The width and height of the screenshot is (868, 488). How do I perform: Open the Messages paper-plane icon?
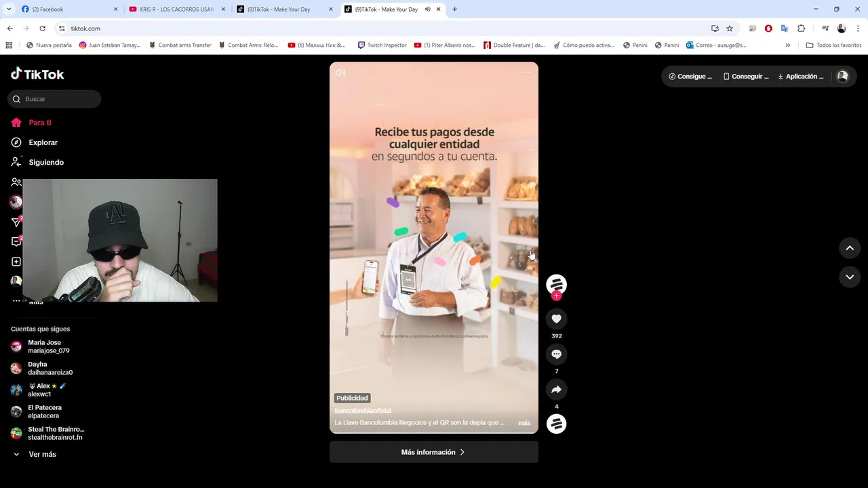(x=16, y=222)
